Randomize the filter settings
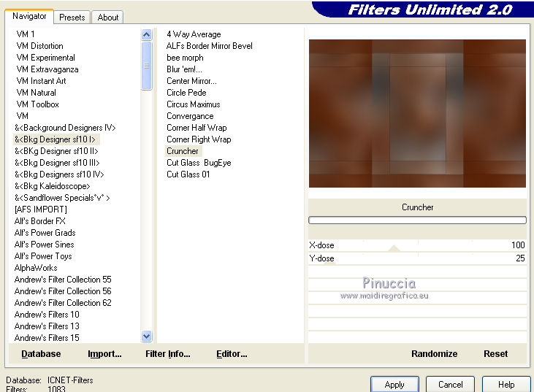 point(434,354)
